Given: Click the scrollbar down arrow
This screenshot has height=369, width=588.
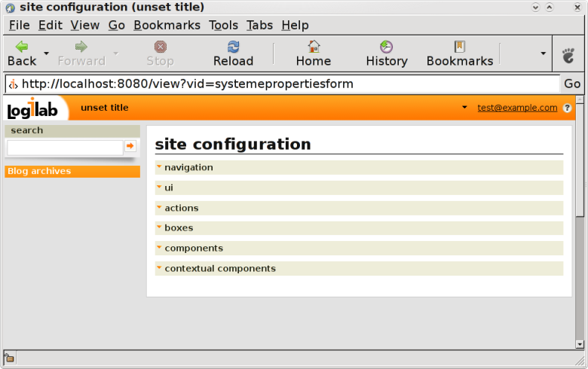Looking at the screenshot, I should 580,344.
